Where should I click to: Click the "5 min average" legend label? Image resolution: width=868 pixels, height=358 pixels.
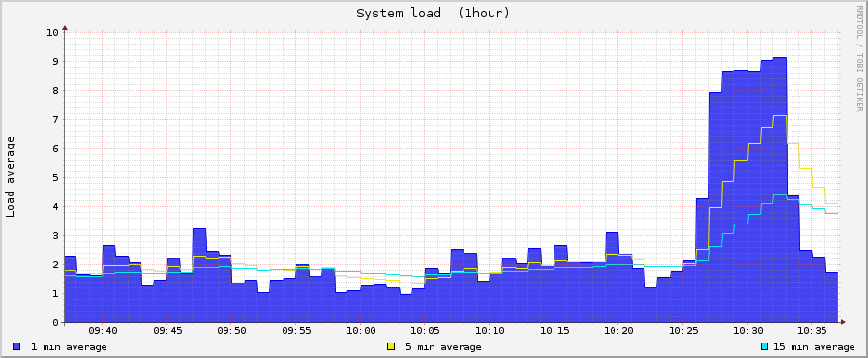tap(443, 347)
